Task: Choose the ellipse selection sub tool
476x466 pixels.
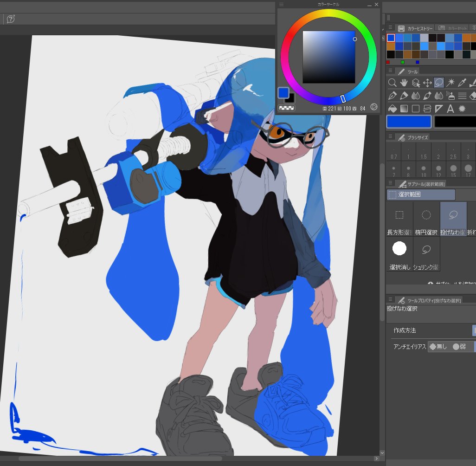Action: [x=426, y=220]
